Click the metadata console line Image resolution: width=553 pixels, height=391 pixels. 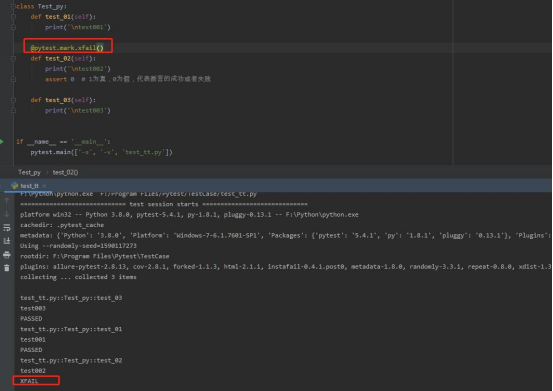[285, 236]
